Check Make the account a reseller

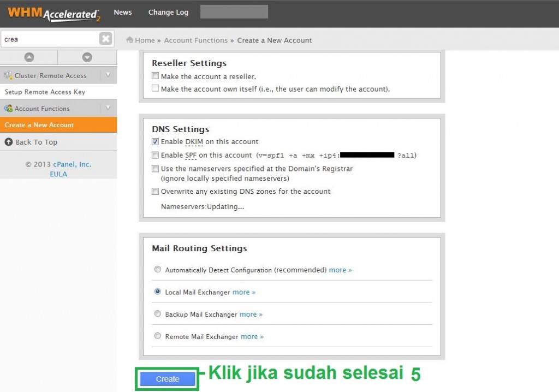(154, 76)
